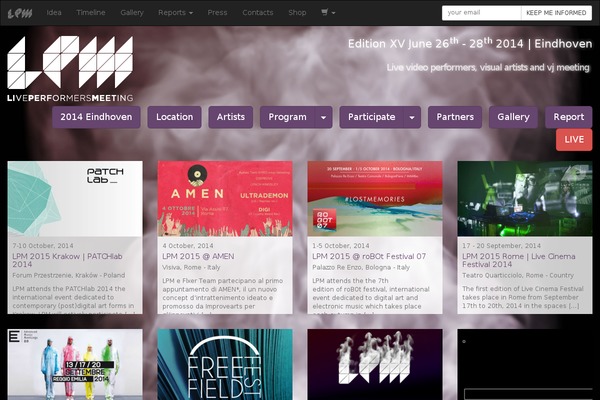
Task: Click the Participate button
Action: [x=372, y=117]
